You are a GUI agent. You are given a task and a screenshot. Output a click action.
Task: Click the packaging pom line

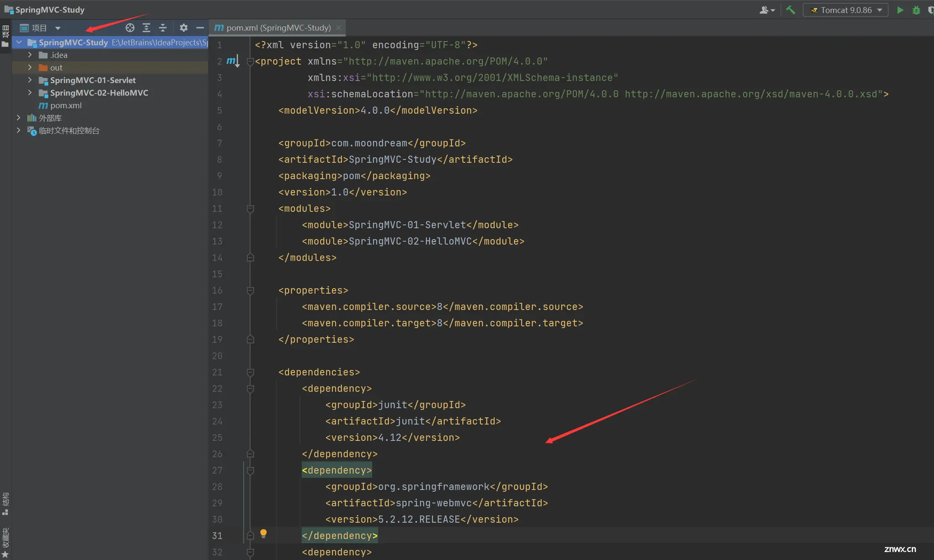point(354,176)
